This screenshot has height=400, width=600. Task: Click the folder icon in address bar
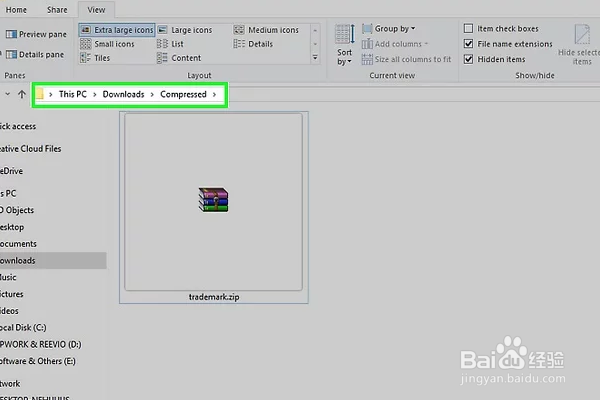[x=40, y=94]
